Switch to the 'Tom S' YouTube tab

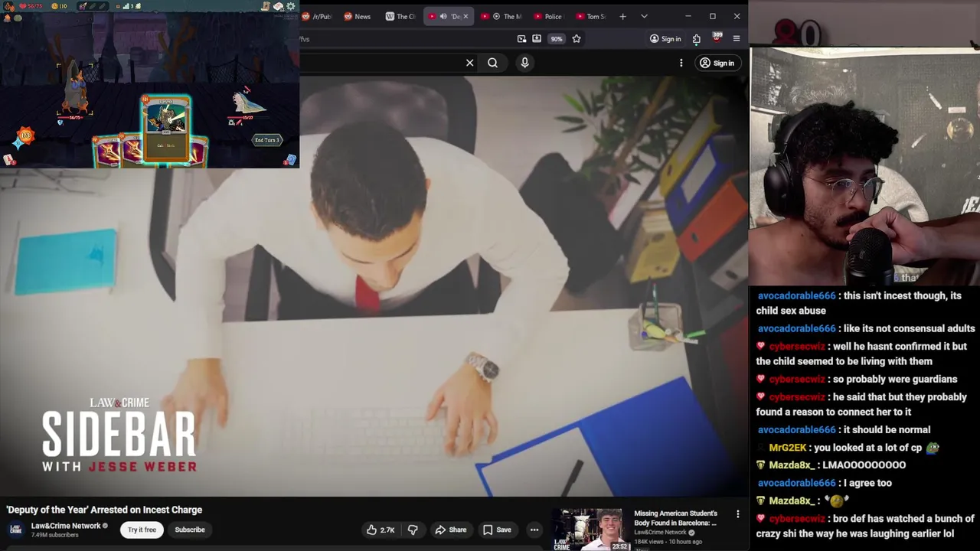[590, 16]
